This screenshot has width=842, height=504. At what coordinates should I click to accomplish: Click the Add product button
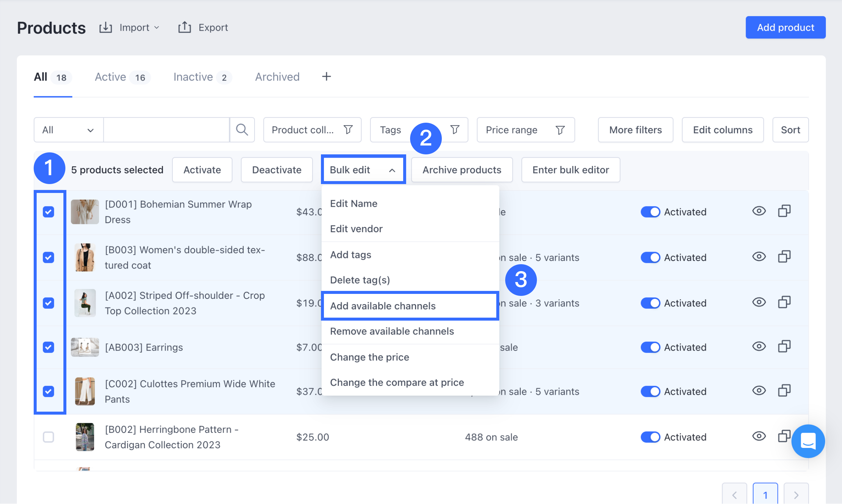785,27
